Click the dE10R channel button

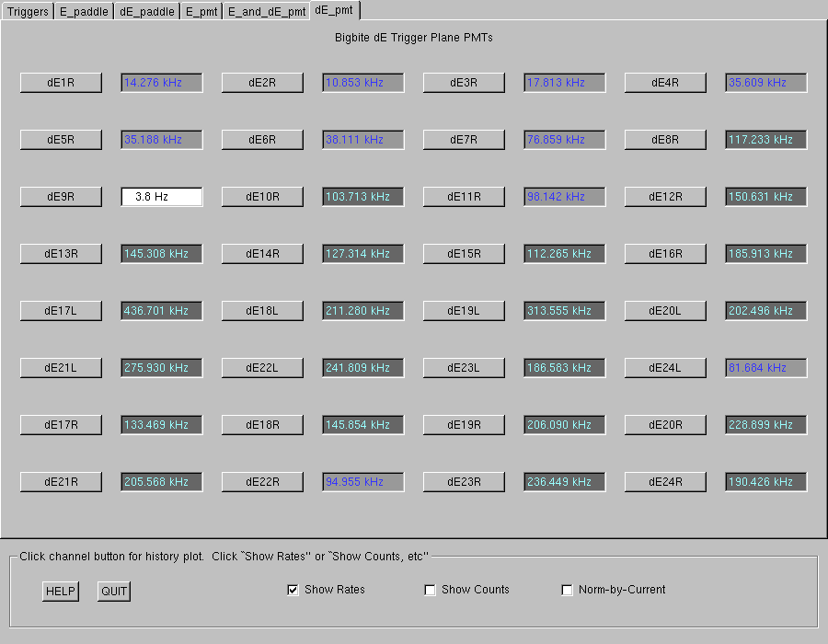262,197
